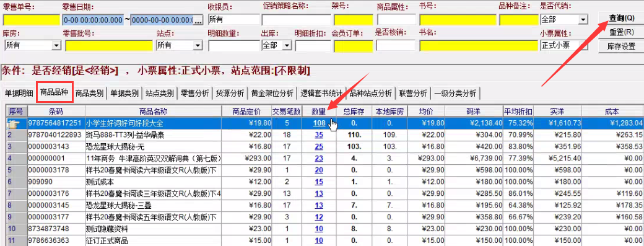Switch to the 单据明细 tab
The image size is (644, 246).
[19, 93]
